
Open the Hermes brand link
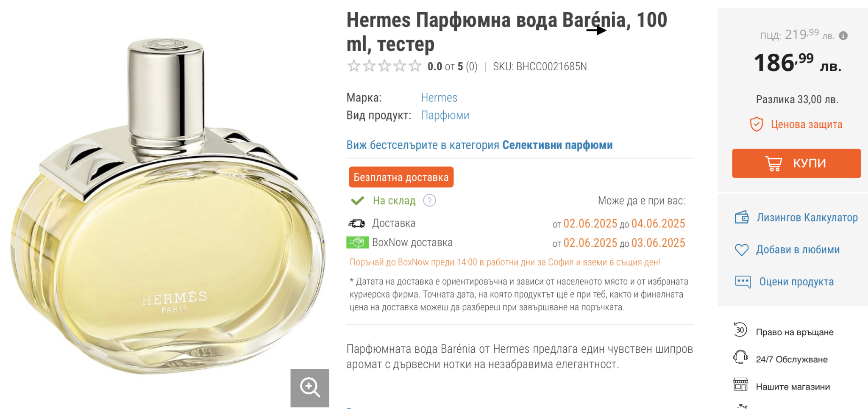coord(439,98)
